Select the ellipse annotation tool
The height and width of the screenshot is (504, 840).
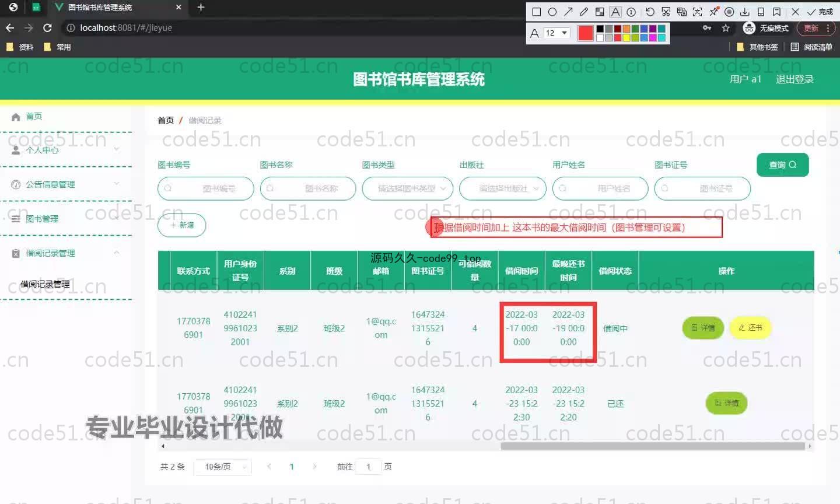coord(552,12)
